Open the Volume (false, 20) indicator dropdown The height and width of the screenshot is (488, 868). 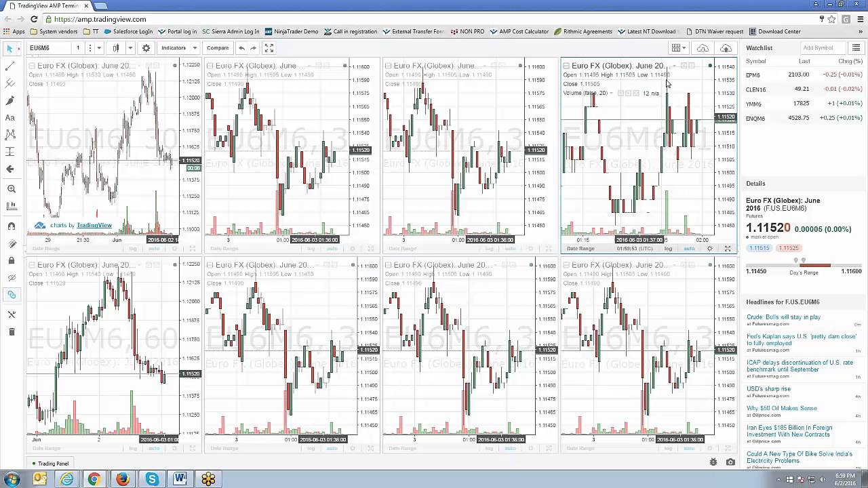(x=611, y=93)
